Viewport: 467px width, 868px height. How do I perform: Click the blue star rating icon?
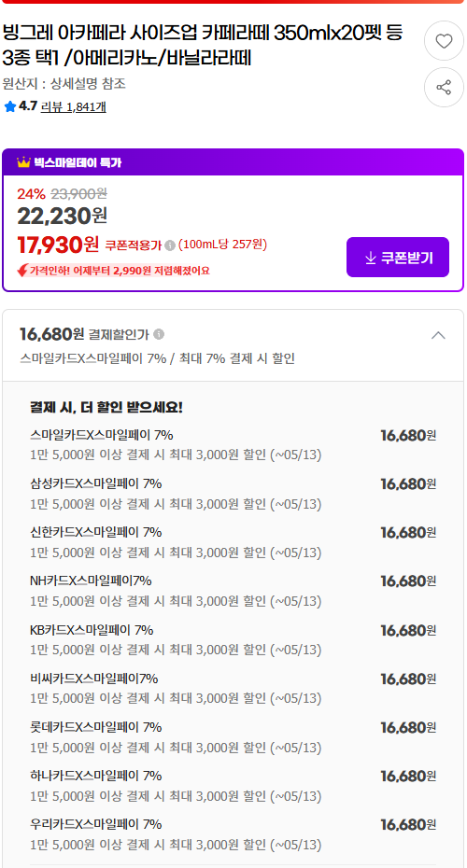[x=10, y=106]
